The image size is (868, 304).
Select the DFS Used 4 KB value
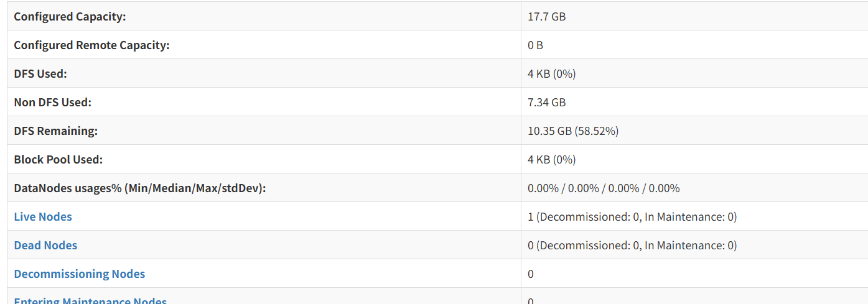pyautogui.click(x=551, y=74)
